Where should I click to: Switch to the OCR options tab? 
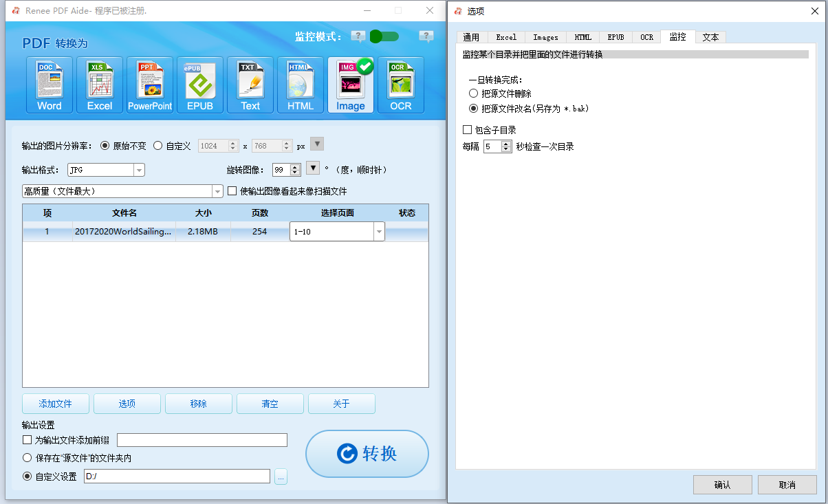click(x=646, y=37)
